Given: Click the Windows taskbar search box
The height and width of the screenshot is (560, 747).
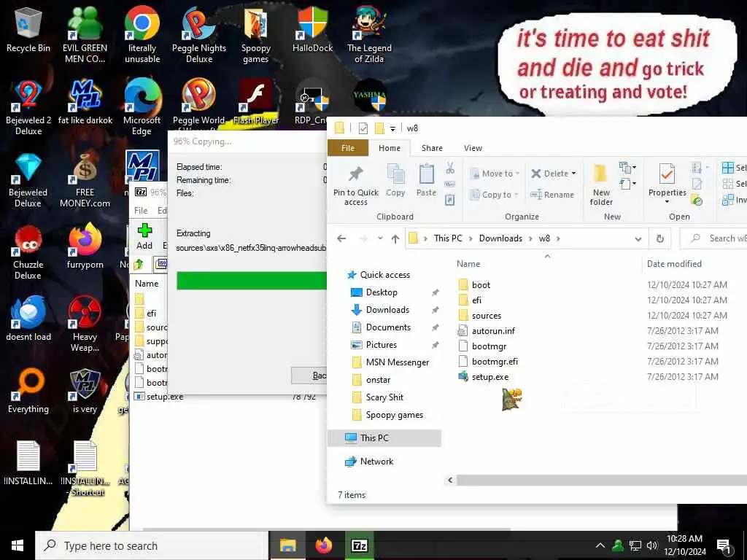Looking at the screenshot, I should point(152,545).
